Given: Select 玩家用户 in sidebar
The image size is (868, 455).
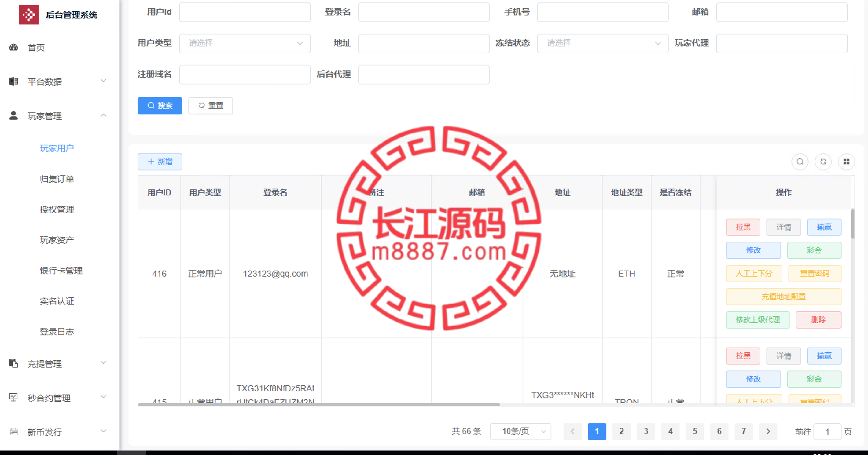Looking at the screenshot, I should 57,148.
